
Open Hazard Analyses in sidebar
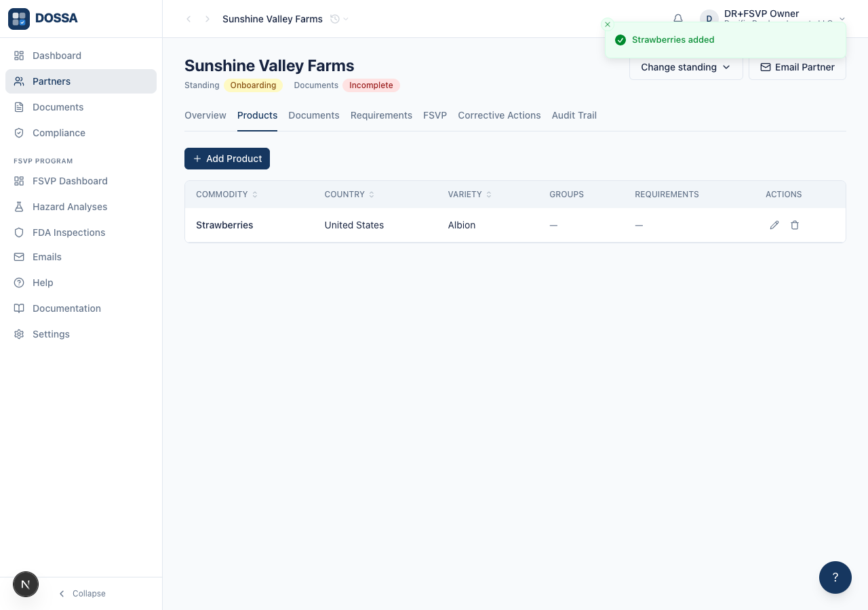coord(81,207)
